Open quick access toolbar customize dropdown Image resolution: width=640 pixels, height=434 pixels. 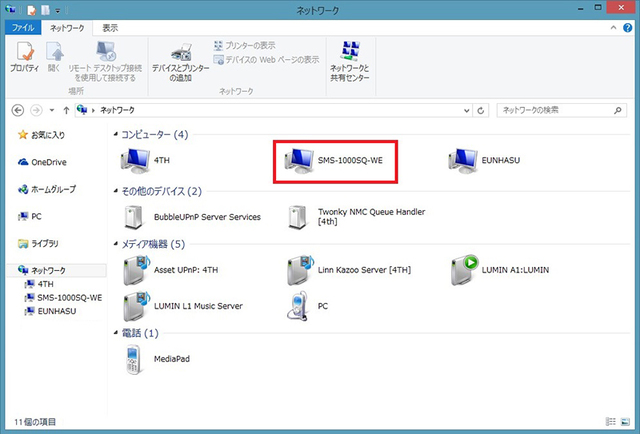tap(58, 10)
